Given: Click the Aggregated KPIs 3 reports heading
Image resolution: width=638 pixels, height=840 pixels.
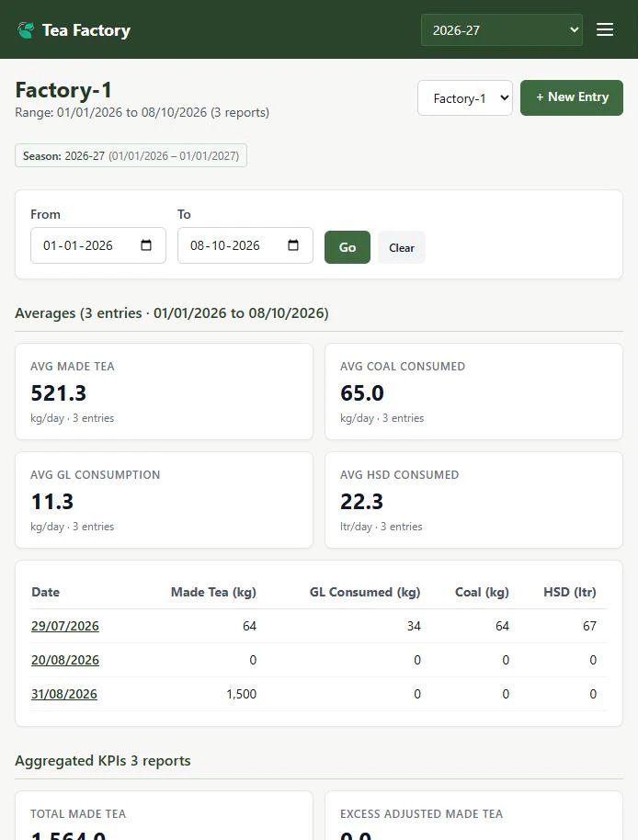Looking at the screenshot, I should tap(103, 761).
